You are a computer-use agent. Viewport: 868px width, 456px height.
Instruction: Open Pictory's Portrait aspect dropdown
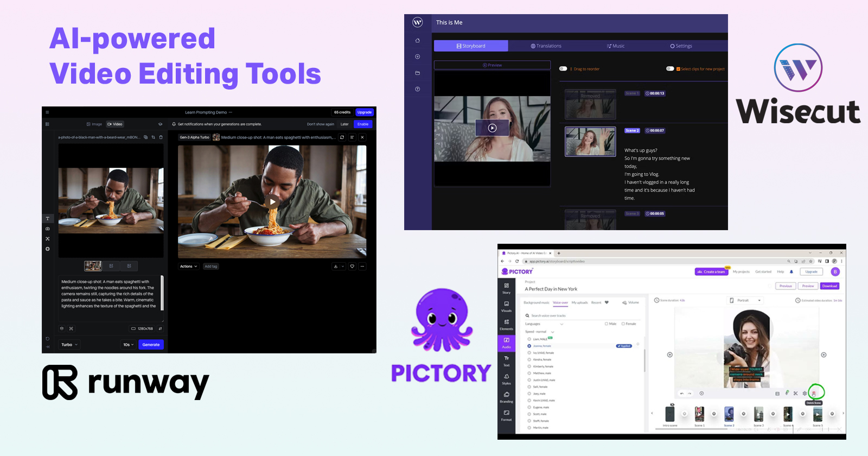[746, 300]
